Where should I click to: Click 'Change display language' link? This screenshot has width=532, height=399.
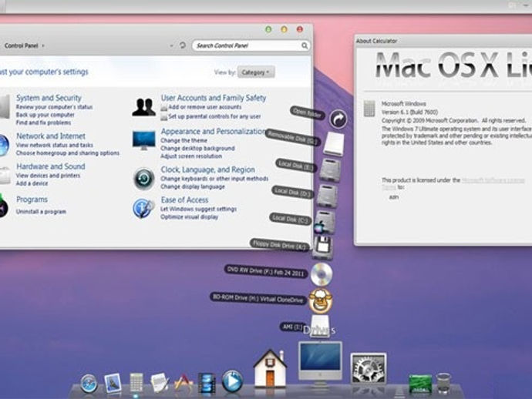193,186
